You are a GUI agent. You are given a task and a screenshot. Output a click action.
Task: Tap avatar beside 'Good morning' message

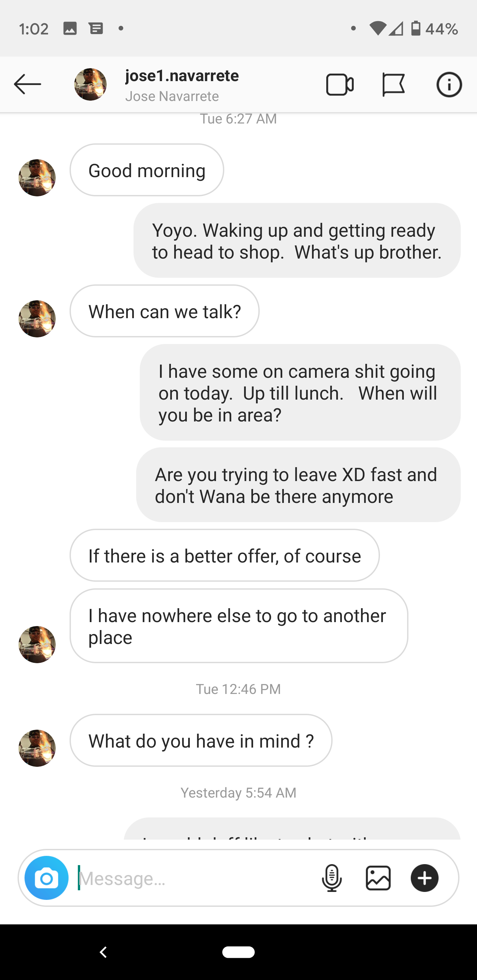coord(37,178)
